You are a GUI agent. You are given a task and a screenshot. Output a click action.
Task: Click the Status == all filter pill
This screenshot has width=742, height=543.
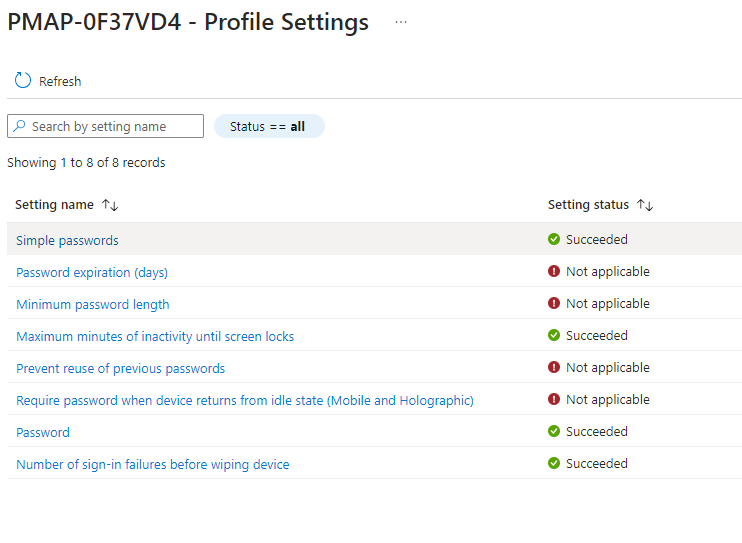(269, 127)
